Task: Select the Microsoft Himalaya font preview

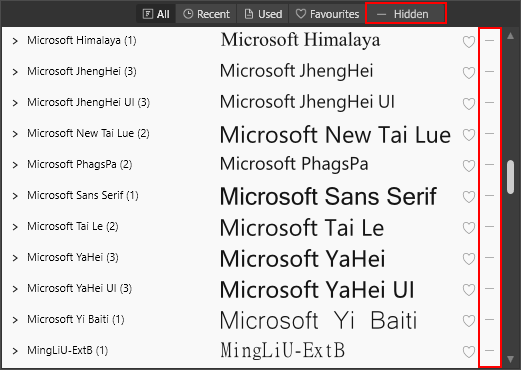Action: coord(300,40)
